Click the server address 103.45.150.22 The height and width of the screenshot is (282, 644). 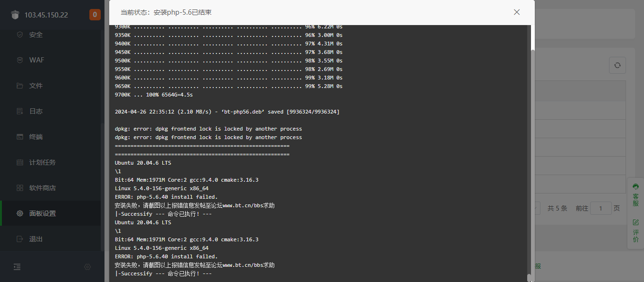(46, 15)
